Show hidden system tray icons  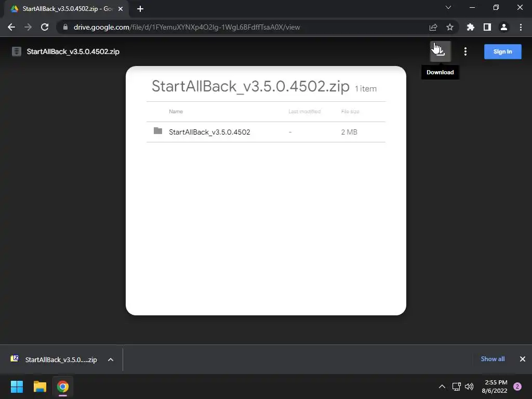pos(442,387)
